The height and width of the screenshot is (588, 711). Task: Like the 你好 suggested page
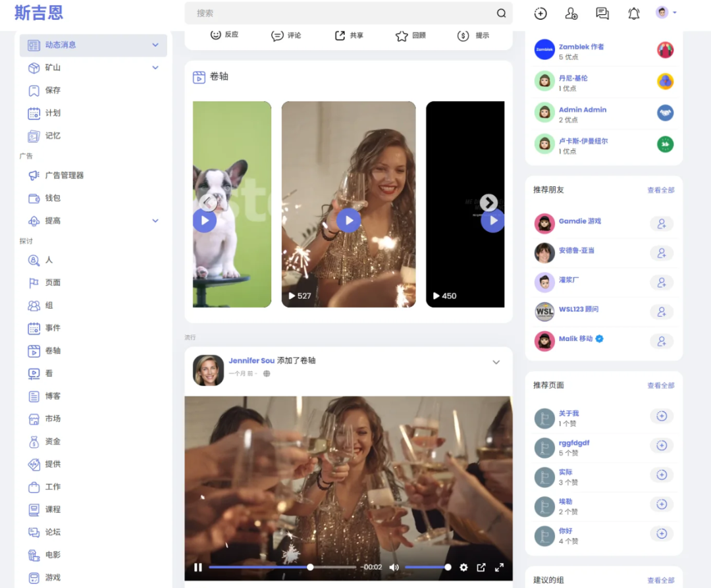pyautogui.click(x=662, y=533)
